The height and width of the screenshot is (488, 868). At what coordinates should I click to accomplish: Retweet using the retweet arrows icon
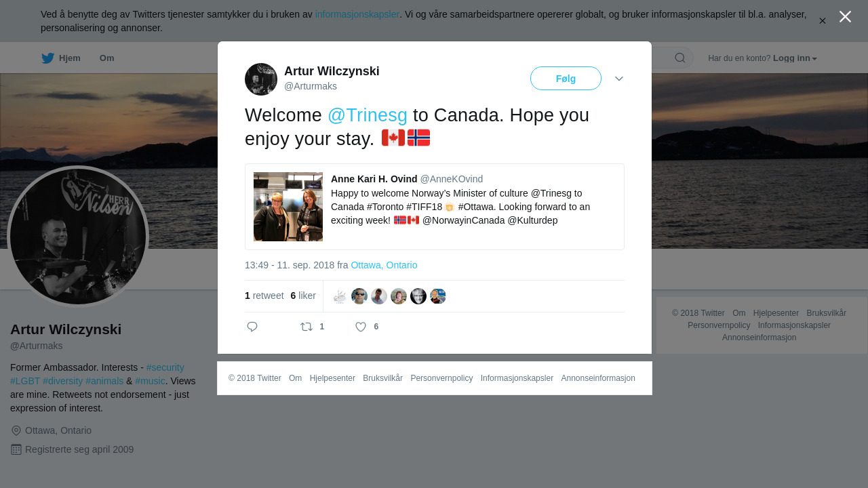307,327
